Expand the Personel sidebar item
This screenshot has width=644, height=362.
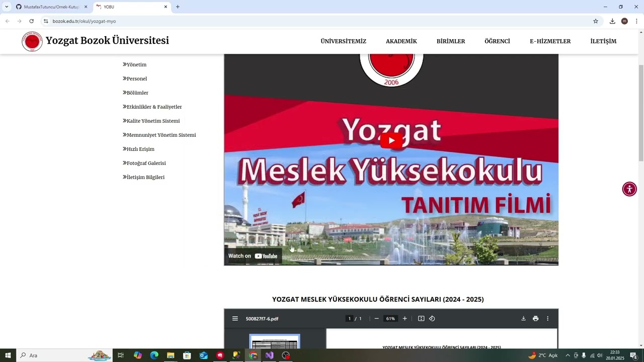point(135,78)
